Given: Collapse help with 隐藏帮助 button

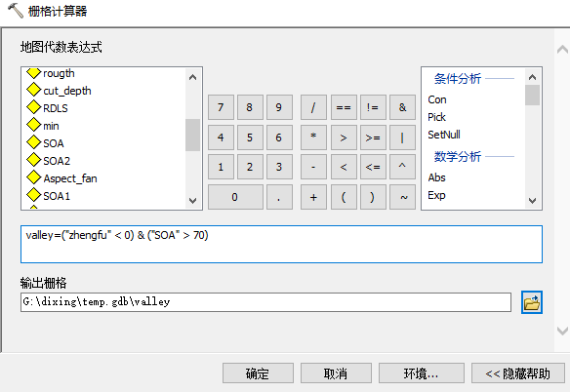Looking at the screenshot, I should coord(518,373).
